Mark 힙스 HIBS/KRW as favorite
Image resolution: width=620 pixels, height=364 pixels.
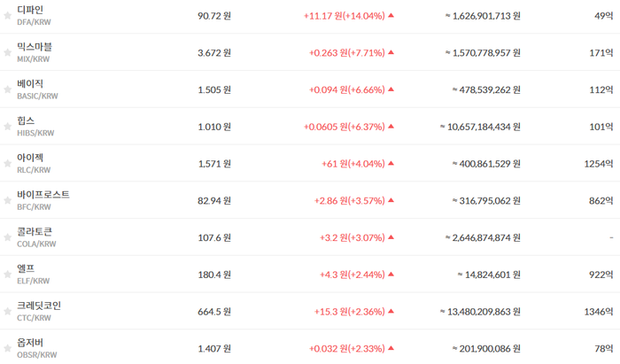[x=7, y=127]
